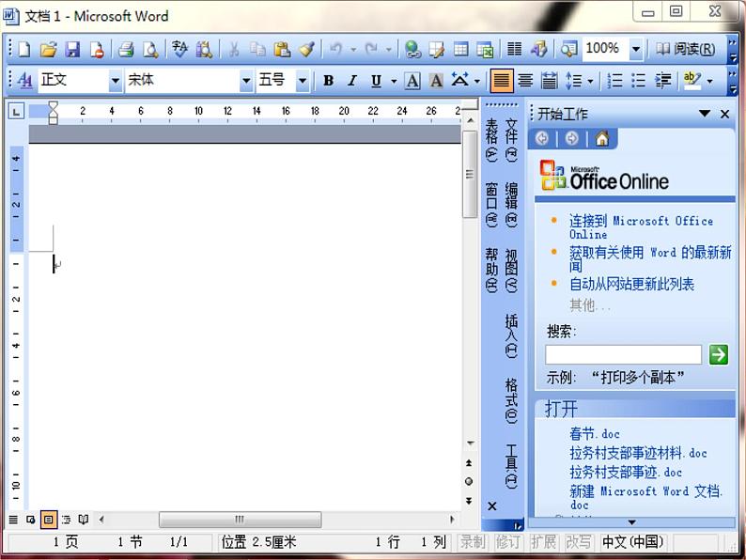
Task: Click the Print icon
Action: point(126,50)
